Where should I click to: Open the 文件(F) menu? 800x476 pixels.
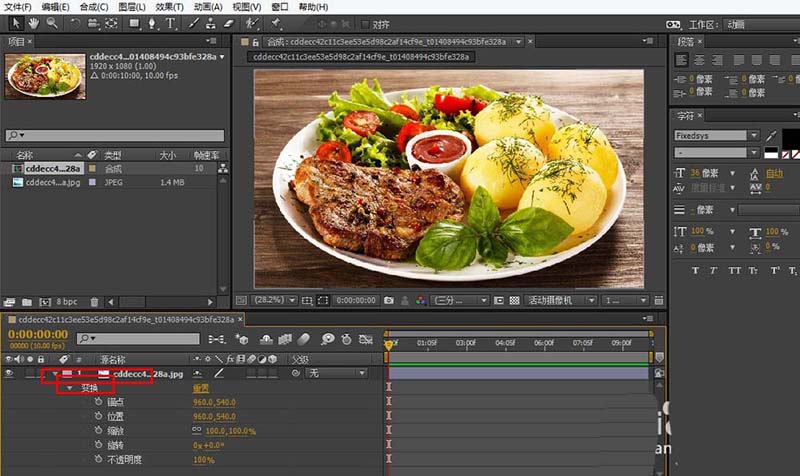point(18,7)
